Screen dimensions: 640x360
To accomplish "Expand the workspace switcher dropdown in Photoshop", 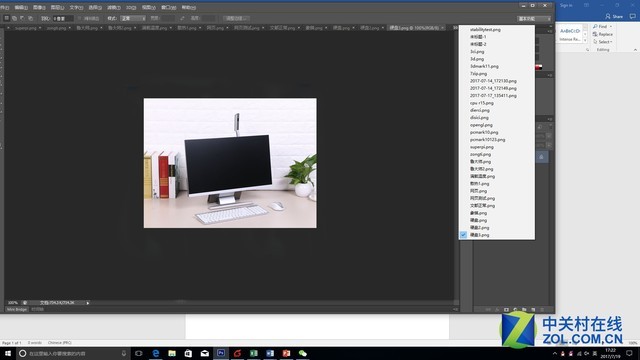I will [534, 18].
